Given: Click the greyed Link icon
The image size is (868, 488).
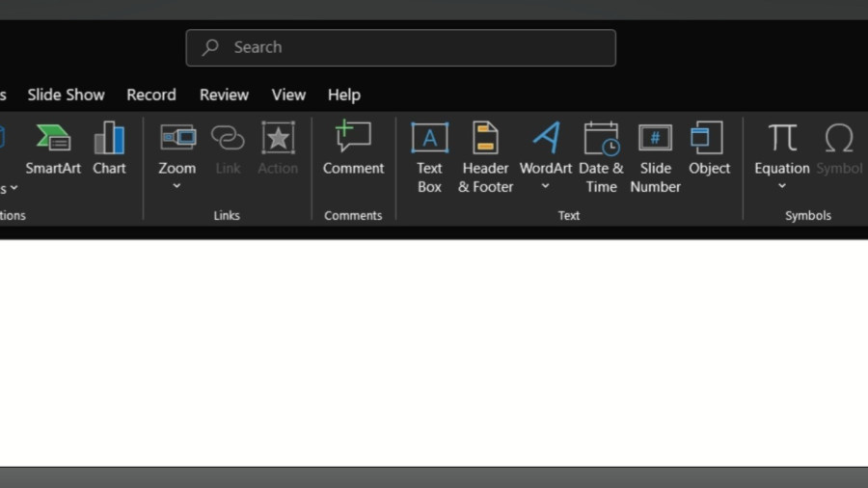Looking at the screenshot, I should 228,137.
